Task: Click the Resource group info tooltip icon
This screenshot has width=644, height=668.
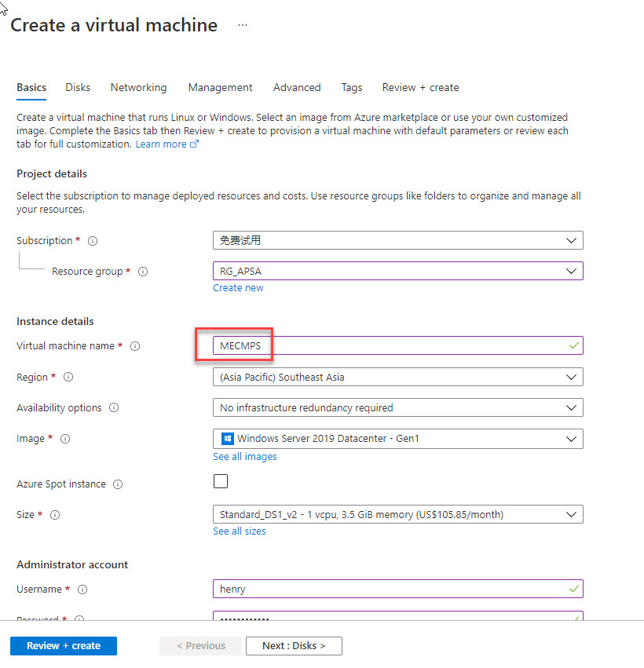Action: click(x=142, y=271)
